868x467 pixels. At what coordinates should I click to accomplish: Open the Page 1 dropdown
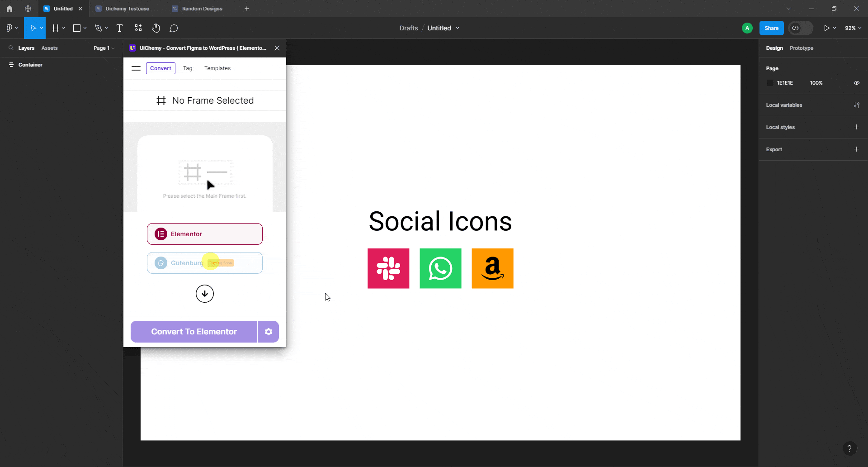(x=104, y=48)
